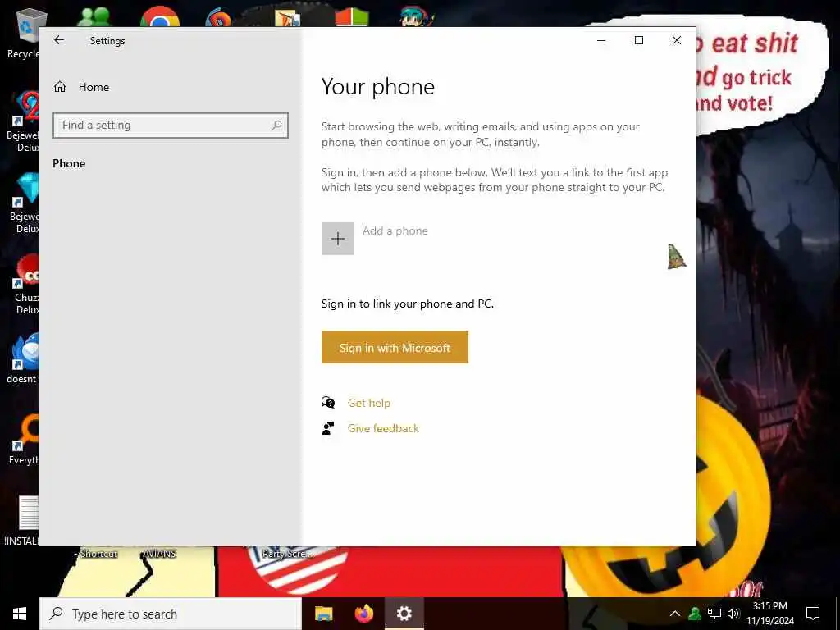Viewport: 840px width, 630px height.
Task: Go back with the Settings back arrow
Action: pos(59,40)
